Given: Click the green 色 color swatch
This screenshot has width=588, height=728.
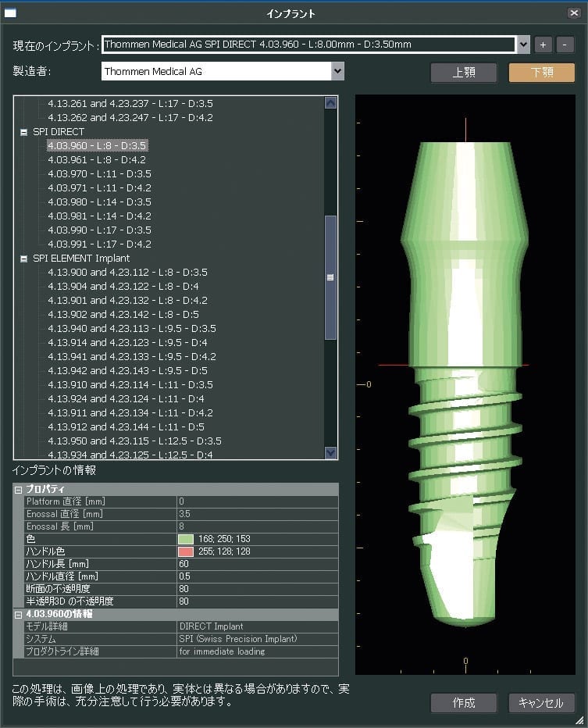Looking at the screenshot, I should 186,539.
